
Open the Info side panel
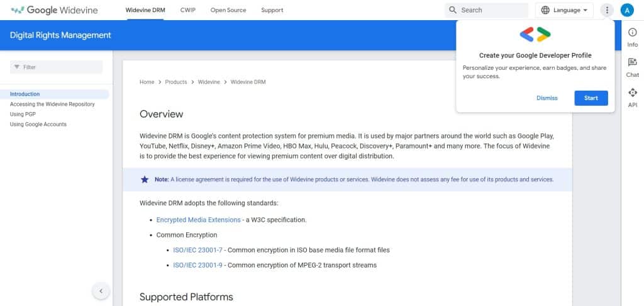(x=633, y=37)
